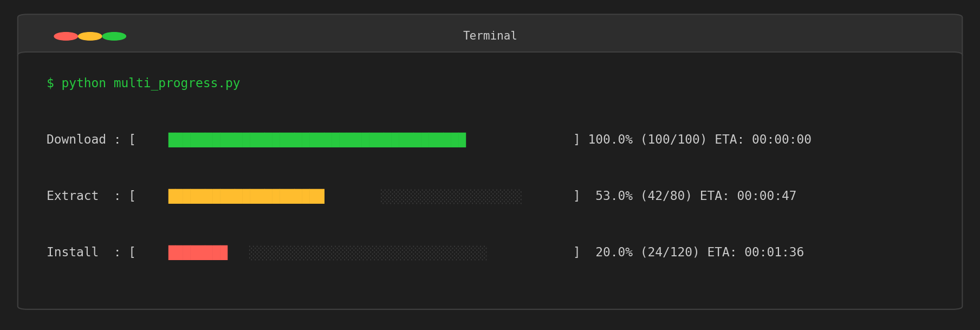This screenshot has height=330, width=980.
Task: Click the Download ETA 00:00:00 value
Action: pos(781,140)
